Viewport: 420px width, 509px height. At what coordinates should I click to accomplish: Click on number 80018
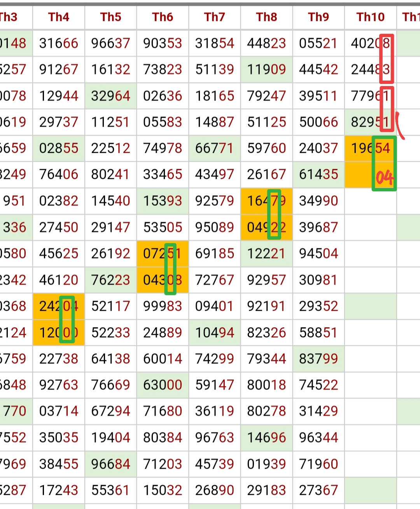[x=267, y=385]
